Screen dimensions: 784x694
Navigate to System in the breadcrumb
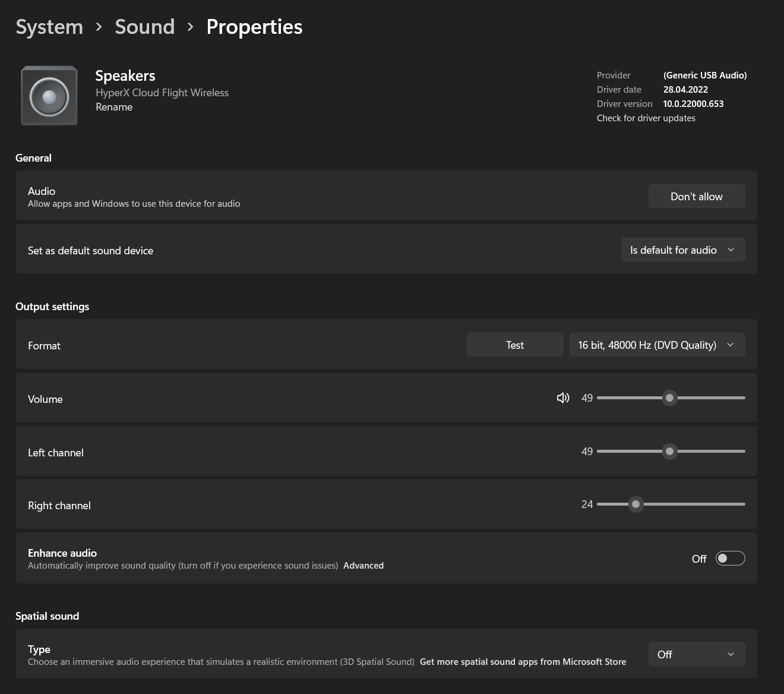click(x=49, y=27)
